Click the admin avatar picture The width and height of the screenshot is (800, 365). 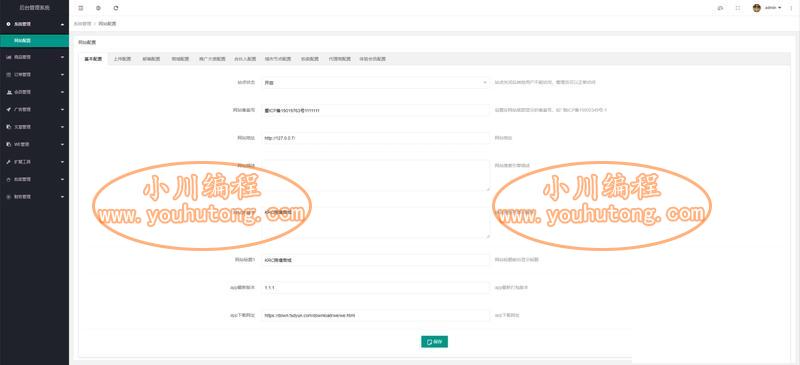tap(757, 8)
